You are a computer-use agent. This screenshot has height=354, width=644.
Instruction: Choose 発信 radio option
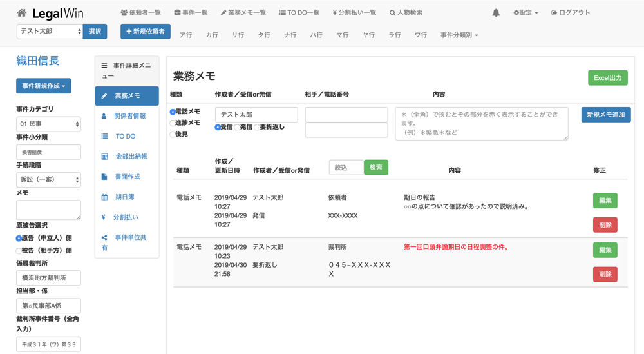(x=237, y=128)
